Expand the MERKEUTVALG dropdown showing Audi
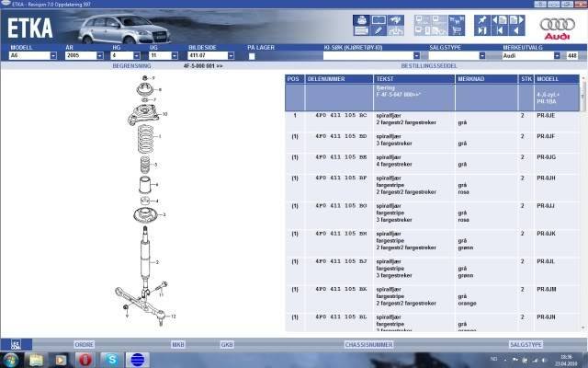 pyautogui.click(x=554, y=56)
